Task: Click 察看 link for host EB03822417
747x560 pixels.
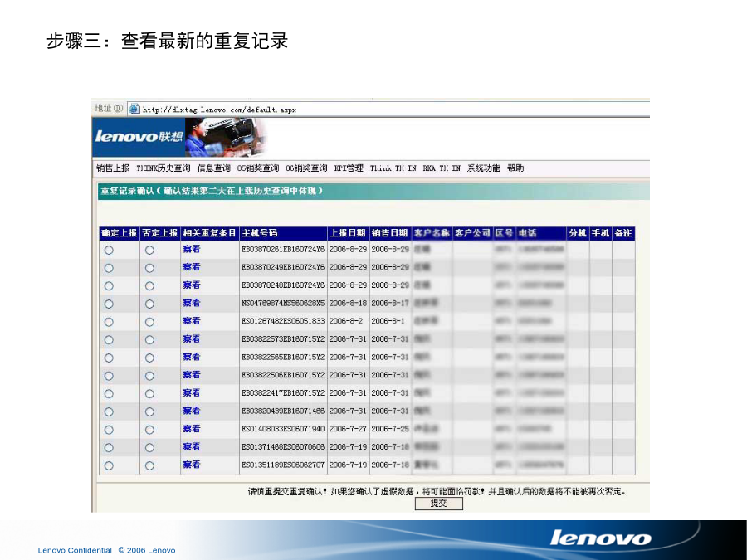Action: click(x=192, y=393)
